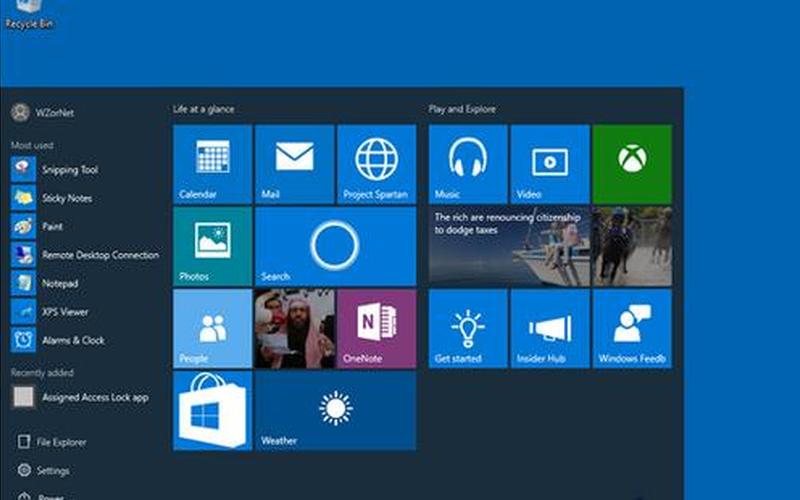
Task: Click the File Explorer icon
Action: pos(23,442)
